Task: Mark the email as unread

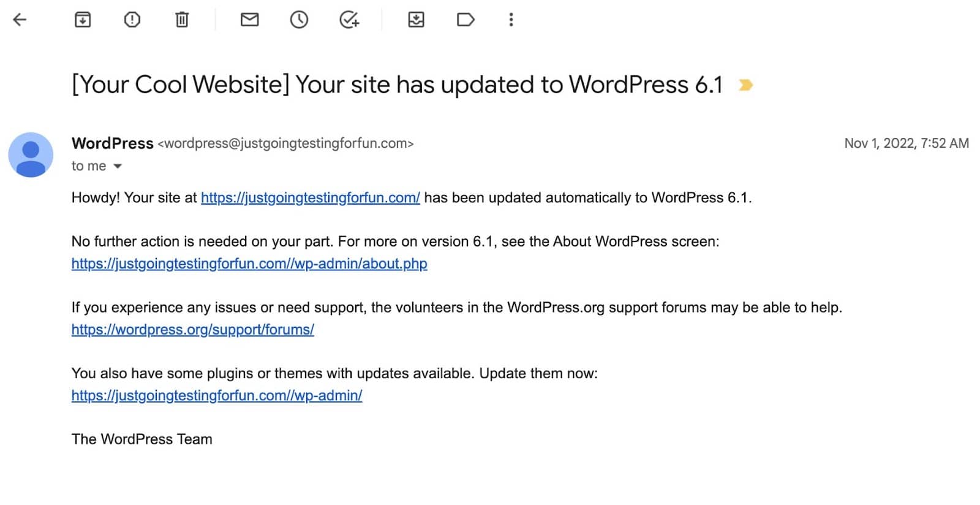Action: 249,20
